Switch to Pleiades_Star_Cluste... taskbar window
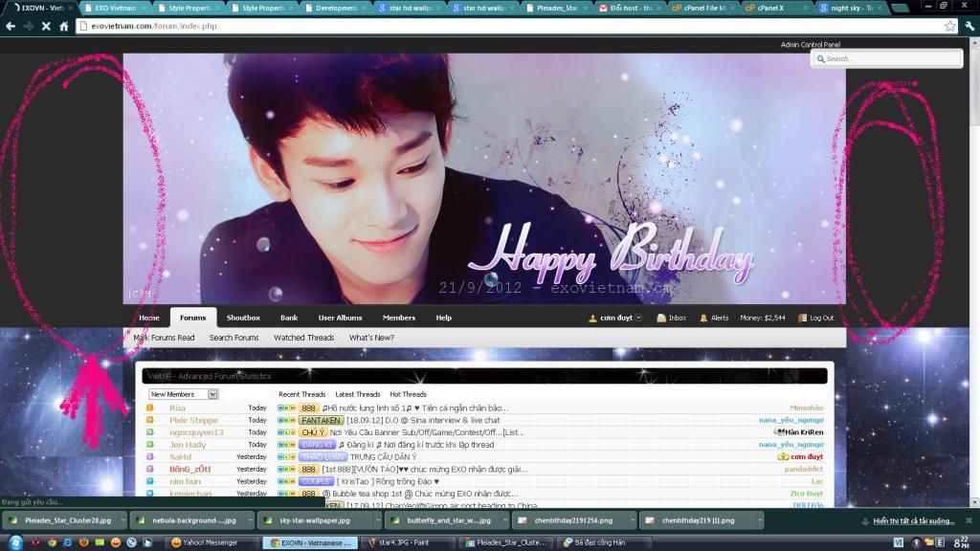Screen dimensions: 980x551 (x=506, y=543)
